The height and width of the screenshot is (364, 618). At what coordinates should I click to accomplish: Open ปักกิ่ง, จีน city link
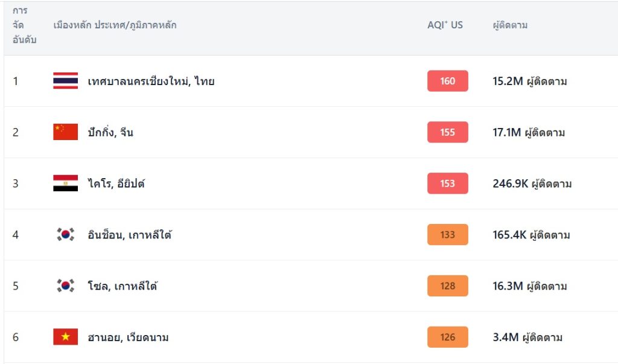coord(110,132)
